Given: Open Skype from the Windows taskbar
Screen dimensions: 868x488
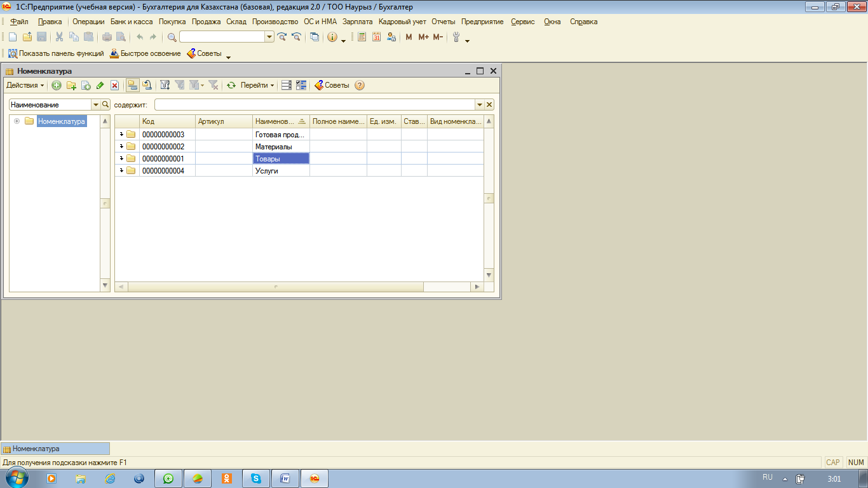Looking at the screenshot, I should coord(256,478).
